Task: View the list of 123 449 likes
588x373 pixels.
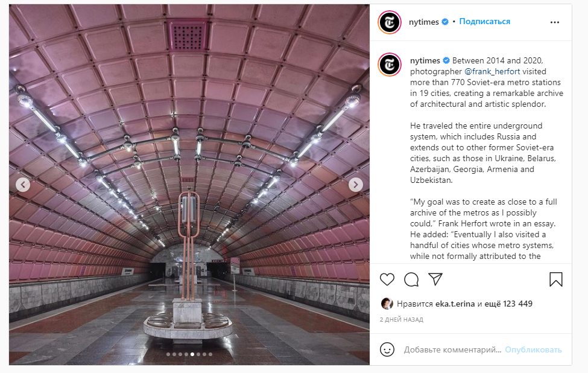Action: point(510,304)
